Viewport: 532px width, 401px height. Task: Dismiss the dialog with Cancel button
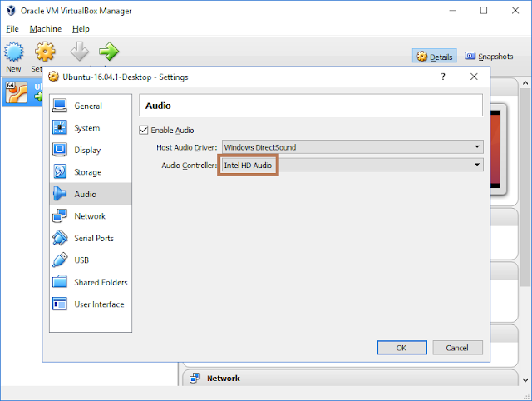[457, 348]
